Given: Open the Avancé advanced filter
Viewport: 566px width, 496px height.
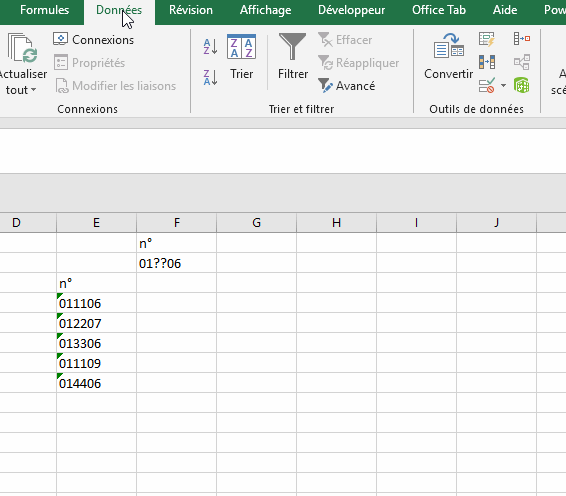Looking at the screenshot, I should click(347, 86).
